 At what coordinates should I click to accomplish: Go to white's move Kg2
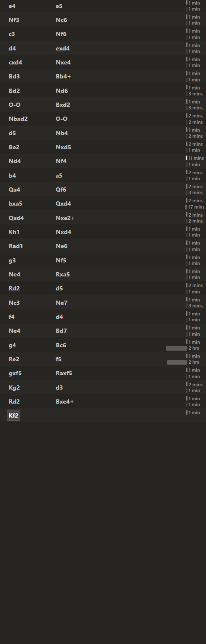click(14, 388)
